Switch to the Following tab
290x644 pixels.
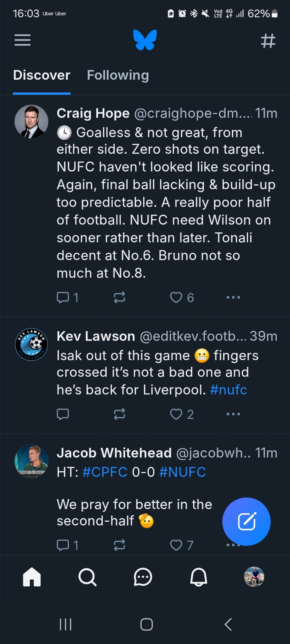[118, 75]
